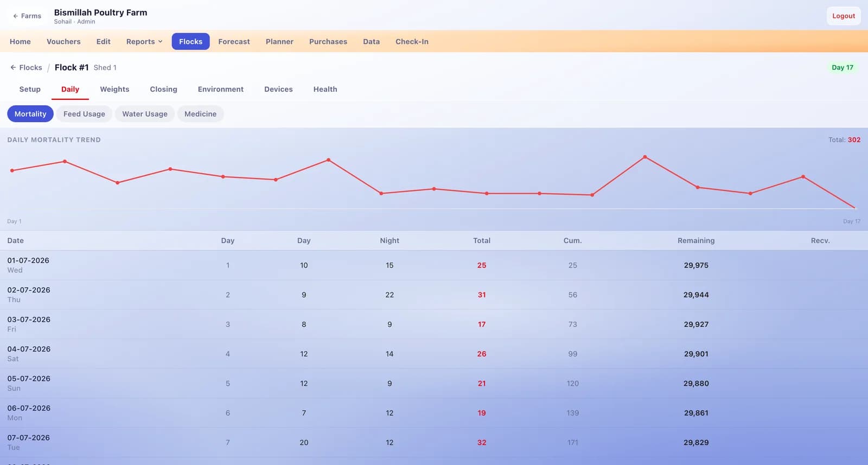The width and height of the screenshot is (868, 465).
Task: Expand the Reports dropdown
Action: 144,42
